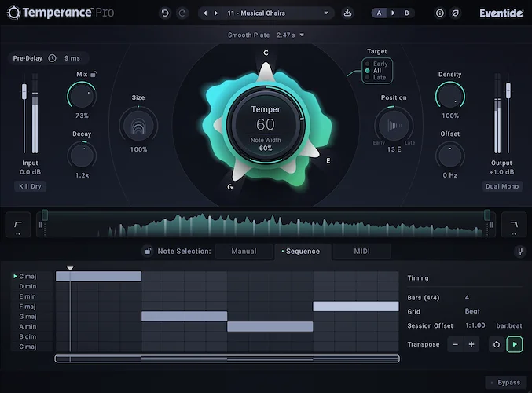Viewport: 532px width, 393px height.
Task: Click the Temperance Pro logo icon
Action: coord(13,13)
